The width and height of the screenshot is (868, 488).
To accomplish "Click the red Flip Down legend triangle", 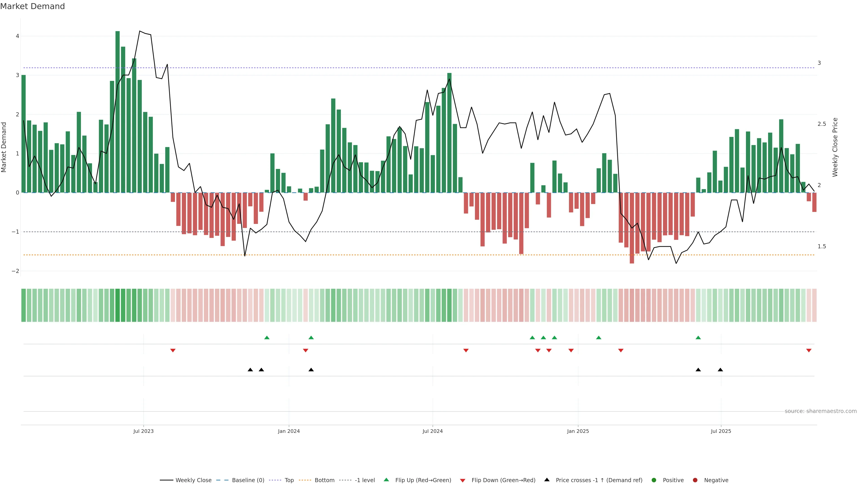I will pyautogui.click(x=463, y=481).
